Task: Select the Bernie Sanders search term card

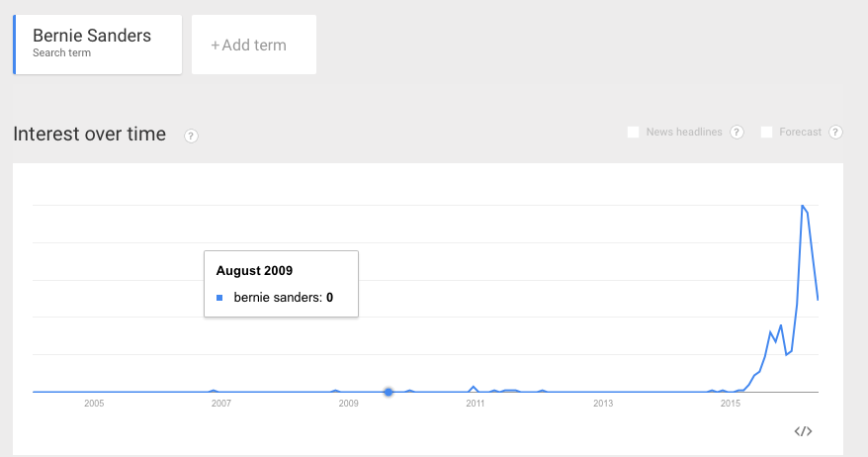Action: click(97, 44)
